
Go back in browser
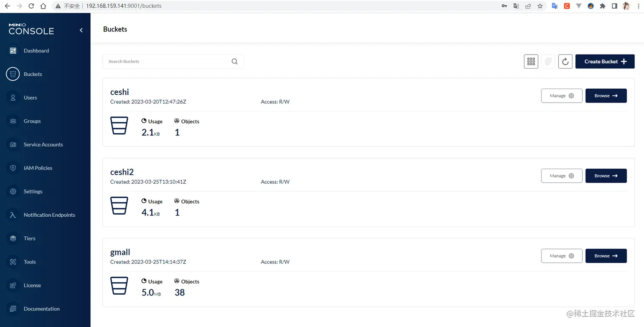tap(7, 6)
